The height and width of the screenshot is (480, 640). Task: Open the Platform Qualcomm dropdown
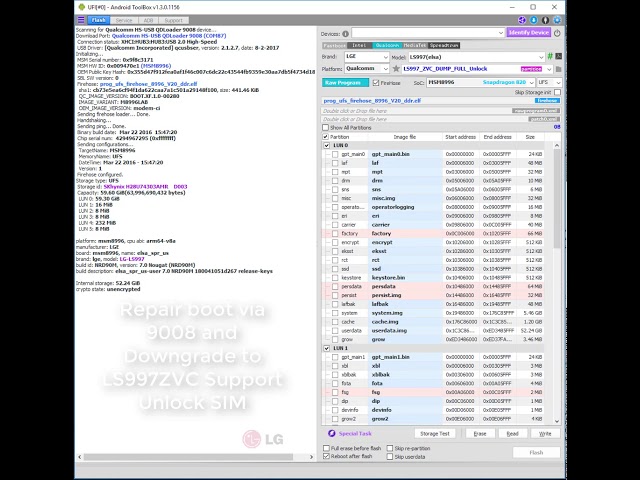click(367, 69)
